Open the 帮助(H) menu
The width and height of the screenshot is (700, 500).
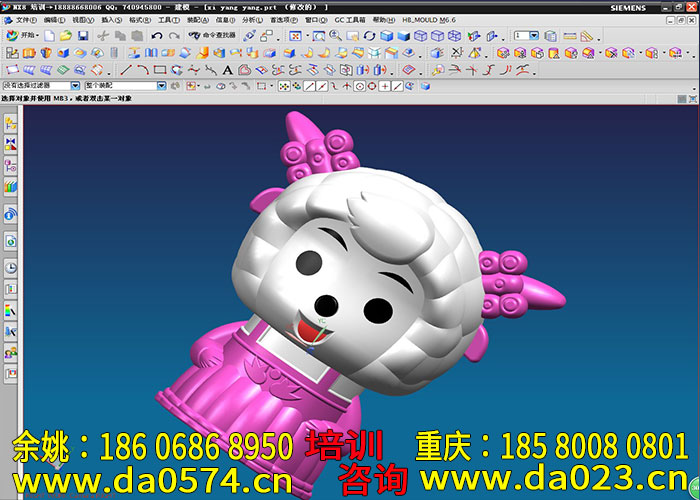click(384, 20)
